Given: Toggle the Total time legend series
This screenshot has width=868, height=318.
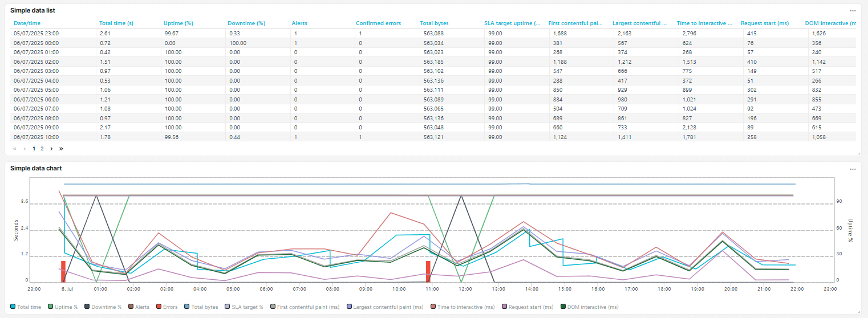Looking at the screenshot, I should coord(25,307).
